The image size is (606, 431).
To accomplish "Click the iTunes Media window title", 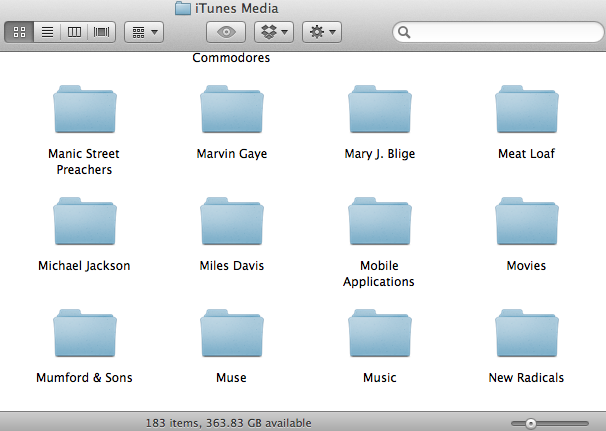I will pos(237,8).
